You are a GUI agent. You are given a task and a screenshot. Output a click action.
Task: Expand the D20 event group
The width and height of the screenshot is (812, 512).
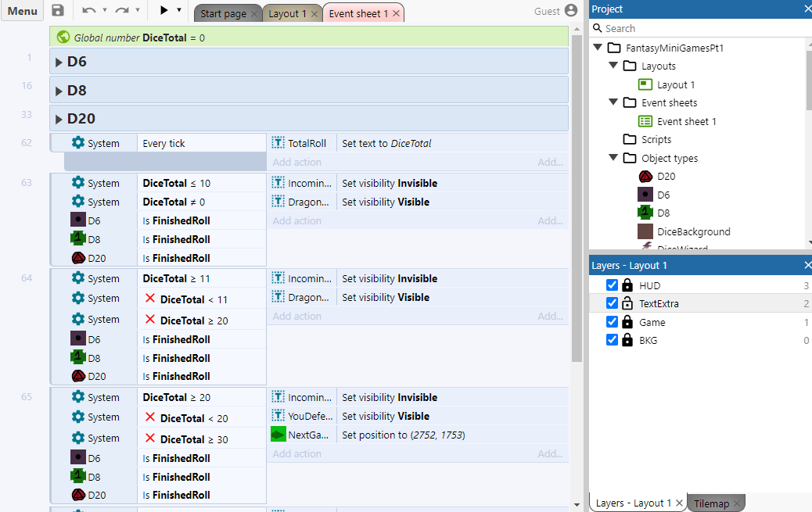(59, 120)
